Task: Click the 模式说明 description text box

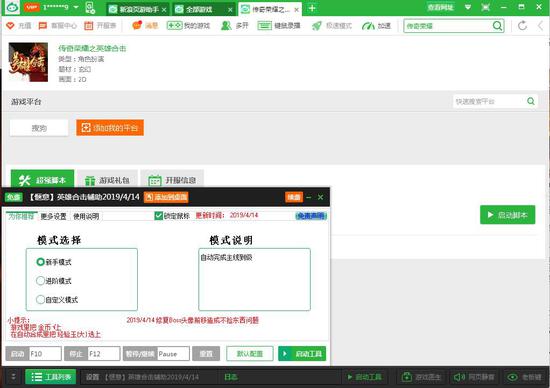Action: click(254, 280)
